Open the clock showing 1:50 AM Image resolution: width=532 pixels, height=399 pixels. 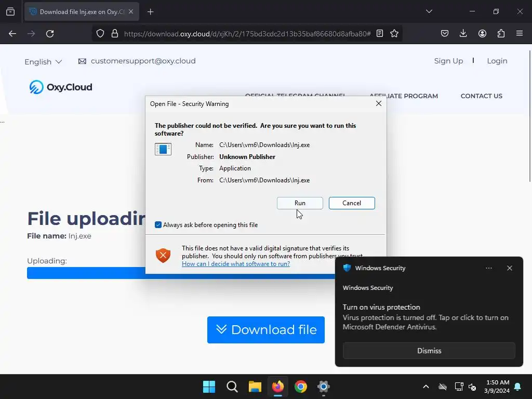tap(497, 387)
